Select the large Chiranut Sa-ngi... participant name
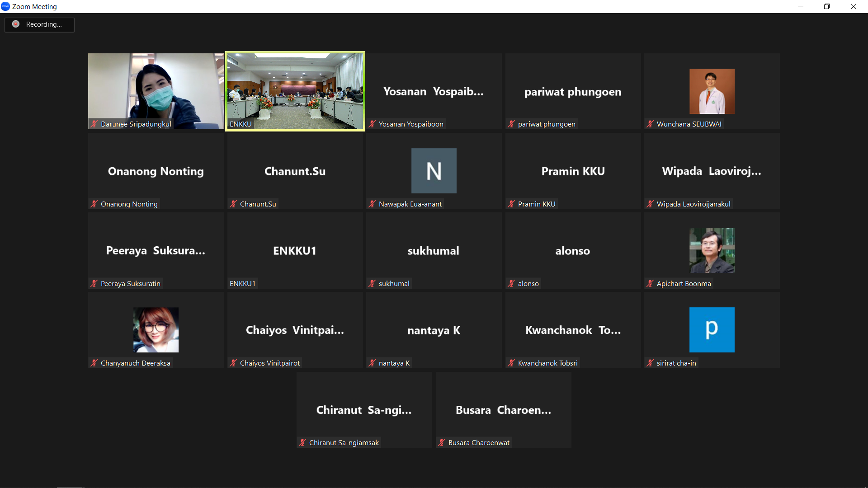 pos(364,410)
